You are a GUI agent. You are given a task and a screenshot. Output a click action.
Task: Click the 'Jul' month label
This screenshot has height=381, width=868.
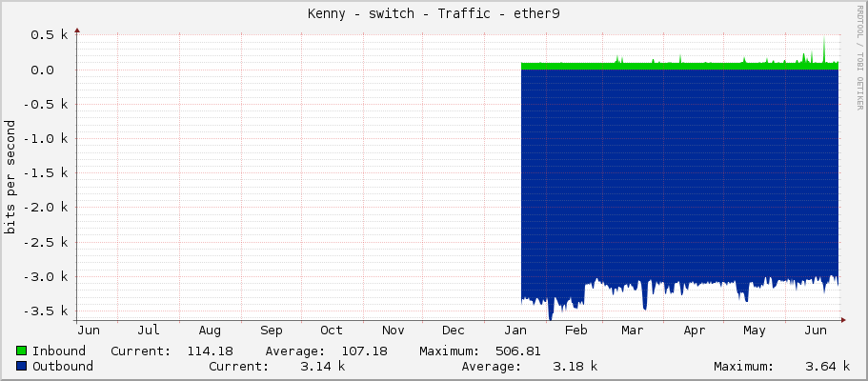[149, 331]
